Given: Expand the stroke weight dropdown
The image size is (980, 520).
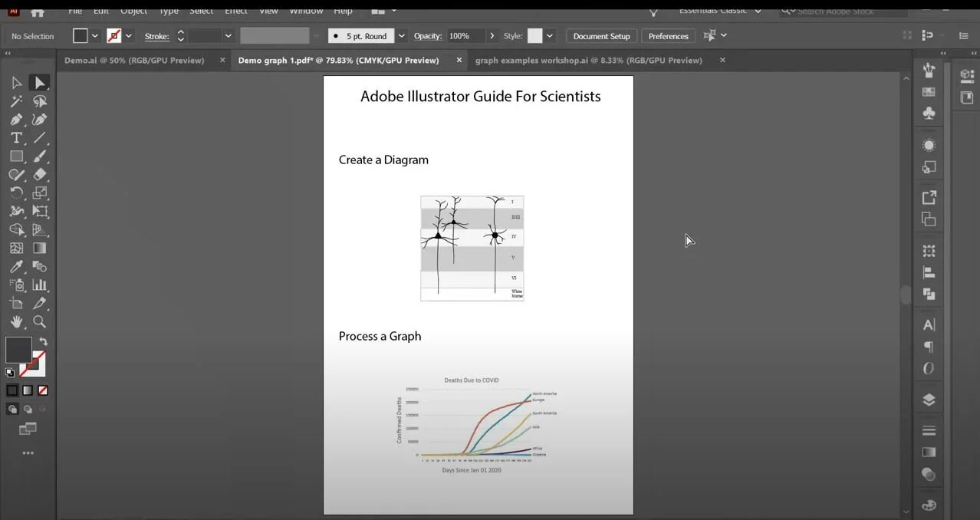Looking at the screenshot, I should point(228,36).
